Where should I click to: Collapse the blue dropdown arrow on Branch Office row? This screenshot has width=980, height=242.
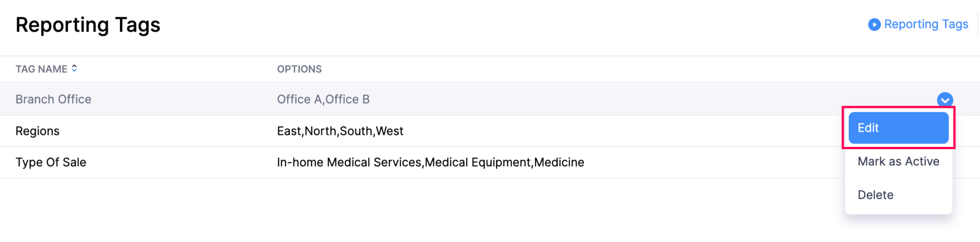945,100
